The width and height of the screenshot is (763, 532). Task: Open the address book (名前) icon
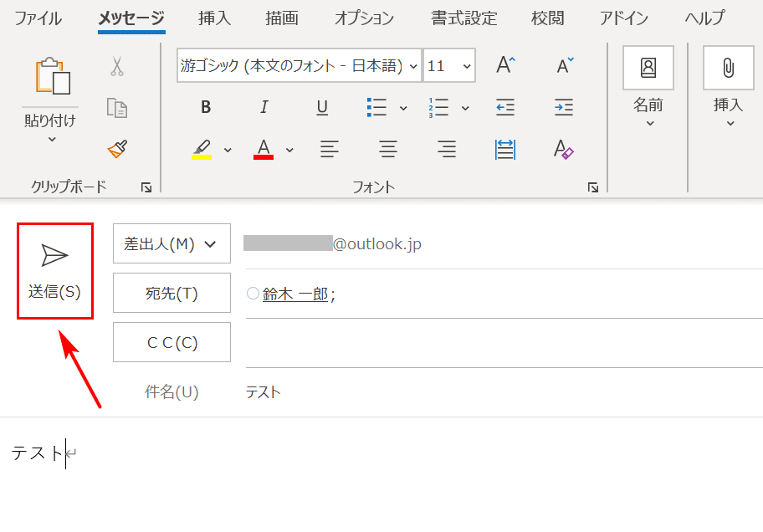click(648, 68)
